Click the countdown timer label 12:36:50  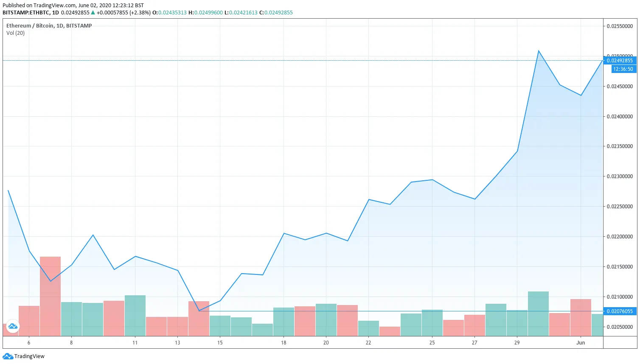tap(623, 69)
